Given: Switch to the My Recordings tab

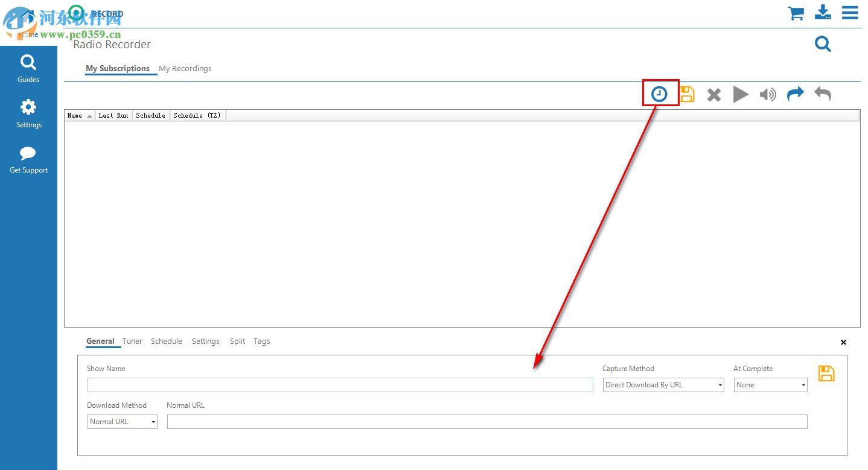Looking at the screenshot, I should point(185,69).
